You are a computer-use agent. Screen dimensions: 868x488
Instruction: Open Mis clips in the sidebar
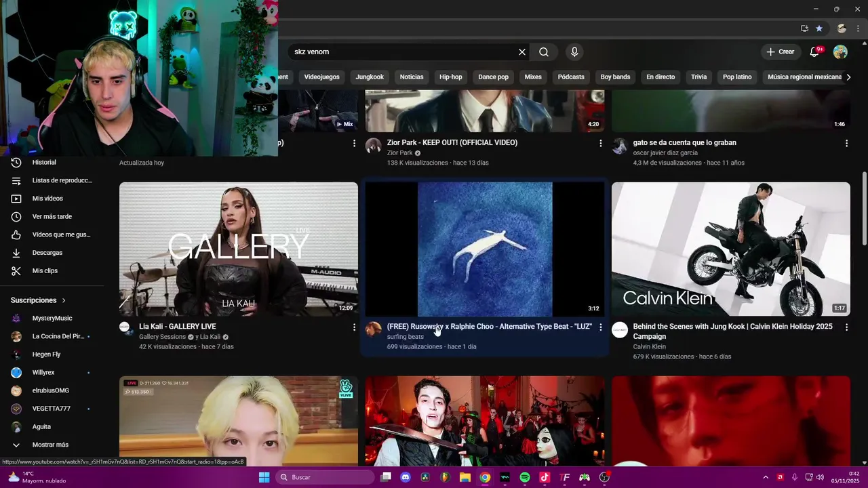53,271
